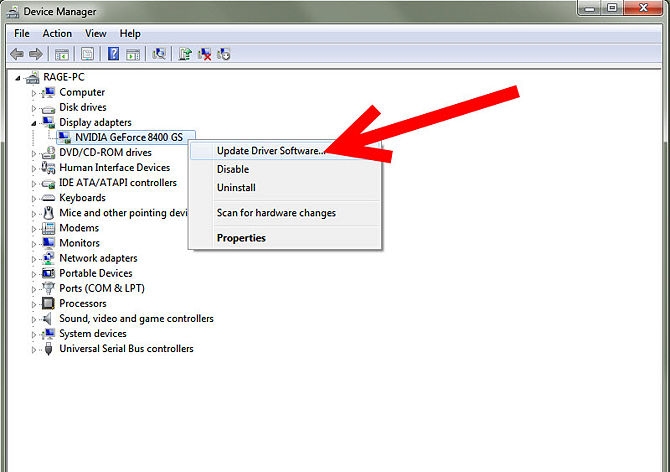Expand the Processors node arrow
The width and height of the screenshot is (670, 472).
coord(34,304)
